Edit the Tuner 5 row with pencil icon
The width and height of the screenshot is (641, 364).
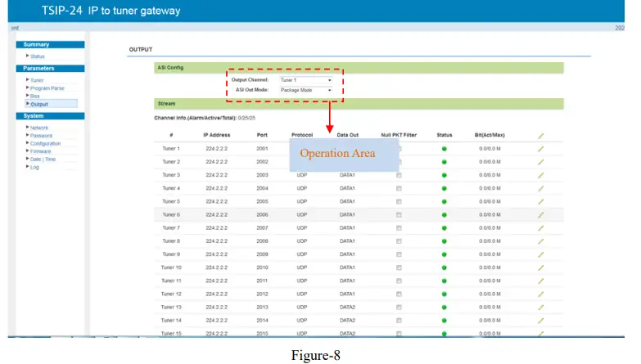541,202
